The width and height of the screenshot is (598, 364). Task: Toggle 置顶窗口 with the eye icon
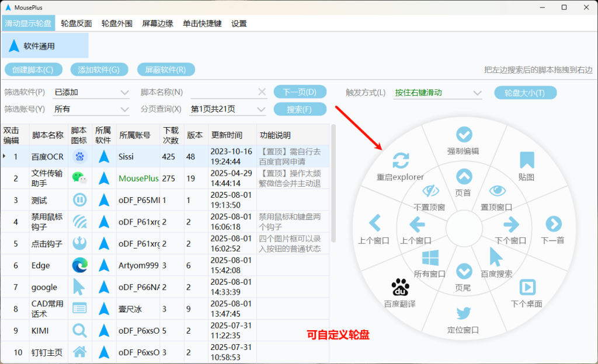(x=498, y=191)
